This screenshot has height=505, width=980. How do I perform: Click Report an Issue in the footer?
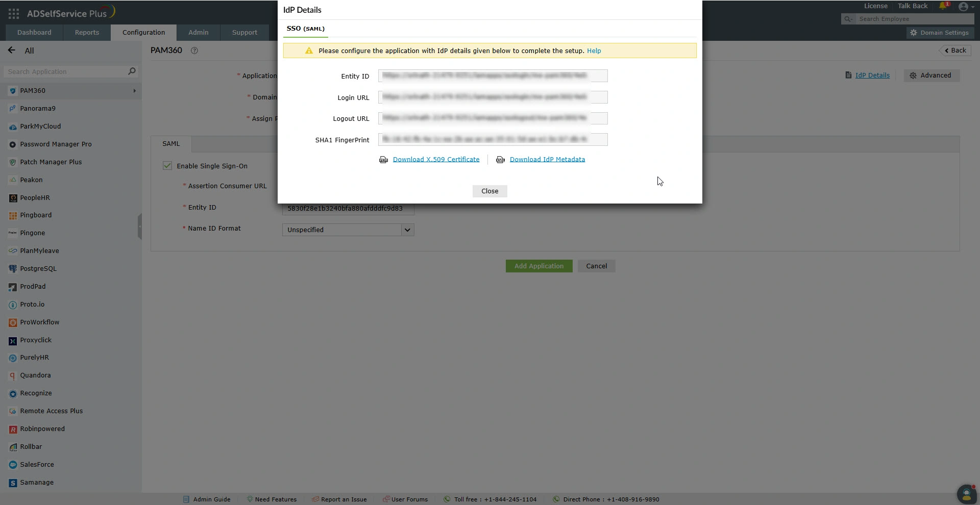click(344, 499)
